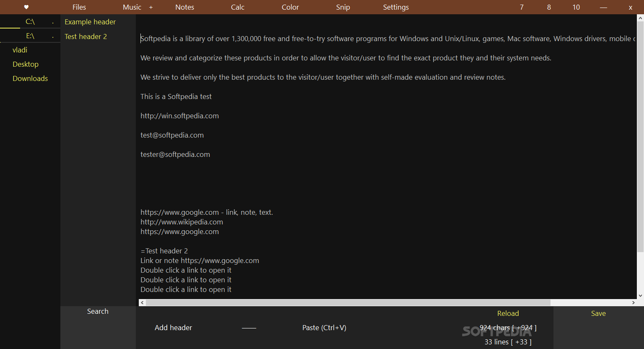Viewport: 644px width, 349px height.
Task: Select the 10 button in top bar
Action: coord(576,7)
